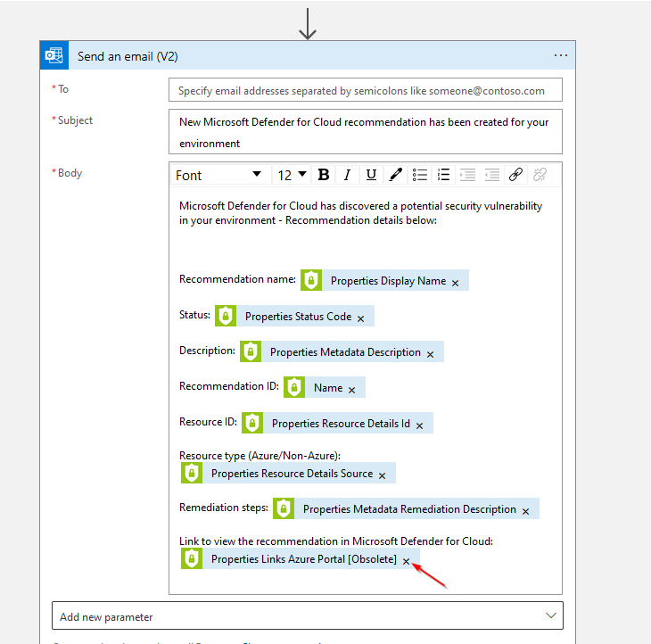Click shield icon of Properties Resource Details Id
The image size is (651, 644).
(252, 423)
